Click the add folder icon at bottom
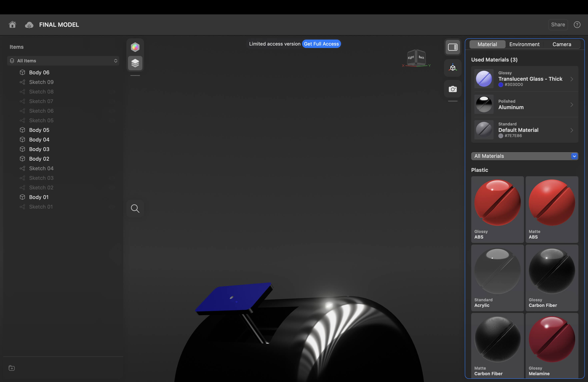The width and height of the screenshot is (588, 382). [12, 368]
